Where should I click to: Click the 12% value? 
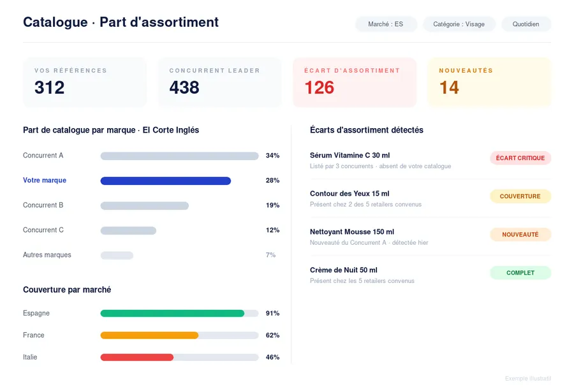[x=273, y=230]
